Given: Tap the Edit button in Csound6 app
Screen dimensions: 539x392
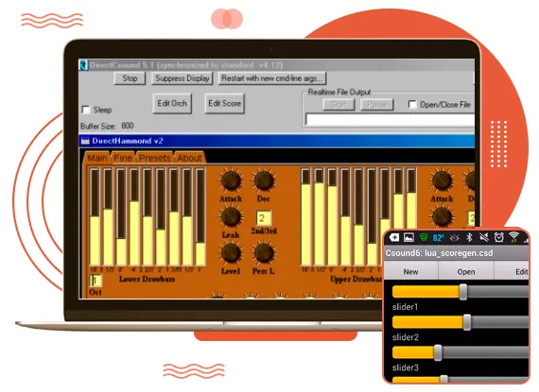Looking at the screenshot, I should pos(512,271).
